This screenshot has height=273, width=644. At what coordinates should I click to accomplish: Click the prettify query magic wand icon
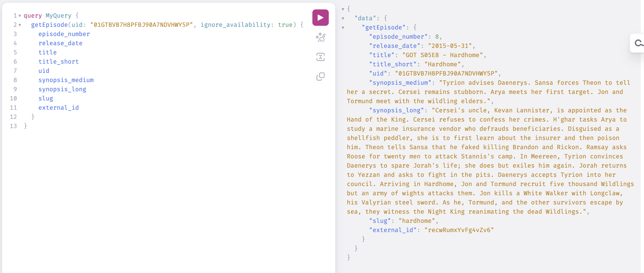pyautogui.click(x=320, y=37)
